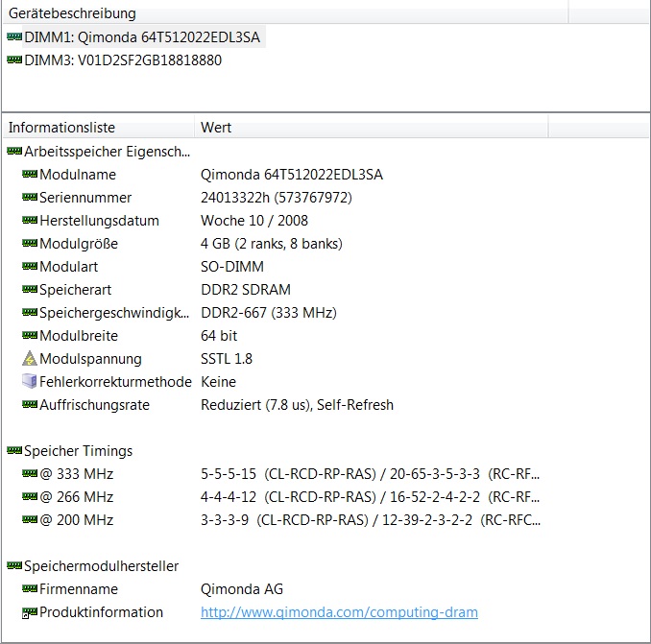Select the Speichergeschwindigk... label

pyautogui.click(x=114, y=313)
